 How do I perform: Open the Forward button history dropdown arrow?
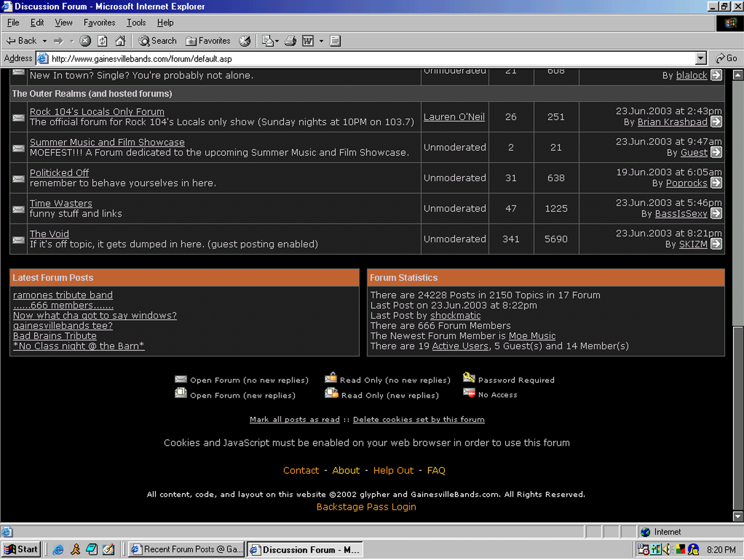(x=72, y=41)
